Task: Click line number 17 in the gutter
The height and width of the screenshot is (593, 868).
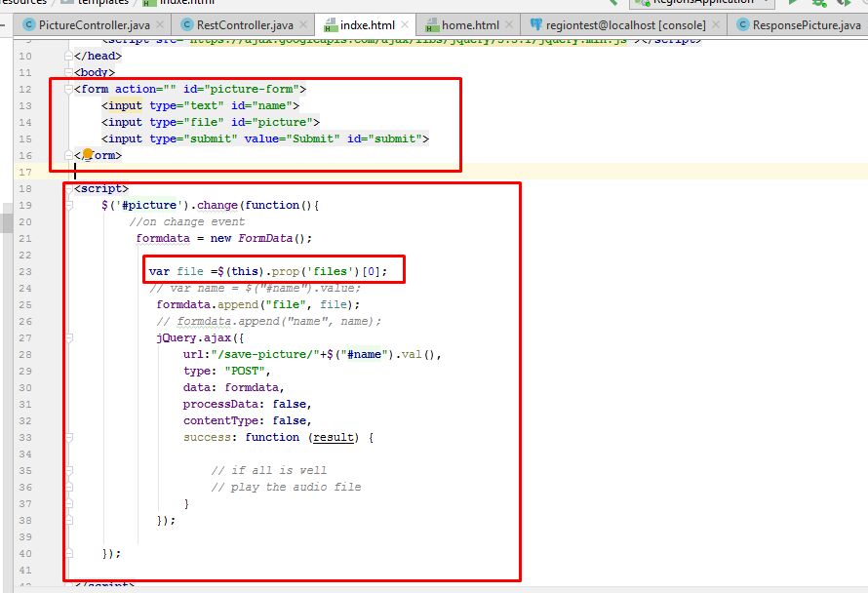Action: (x=25, y=173)
